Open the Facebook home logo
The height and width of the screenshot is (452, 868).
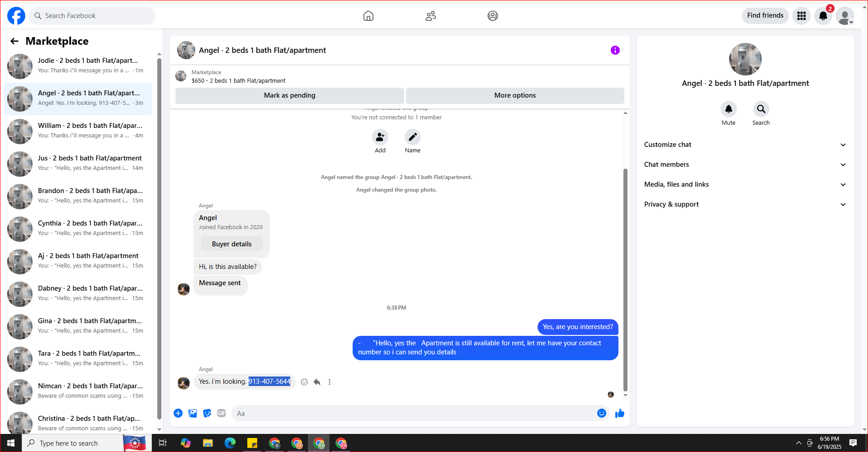(x=16, y=16)
